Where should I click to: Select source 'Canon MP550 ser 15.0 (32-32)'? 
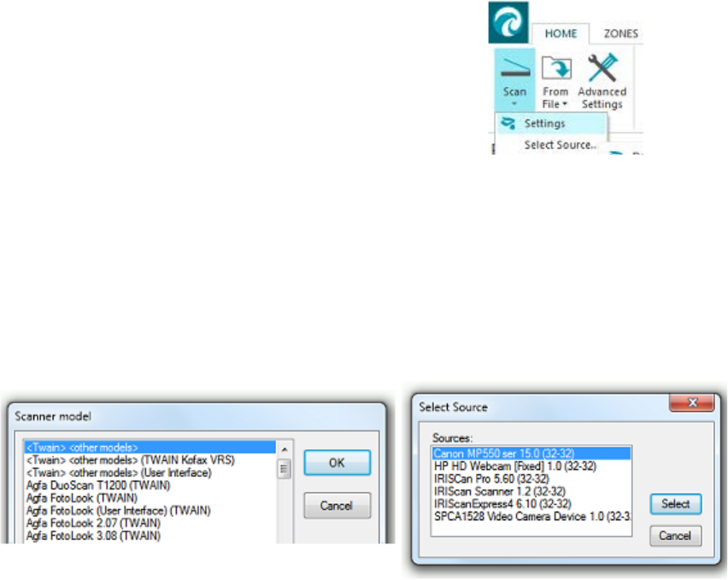[x=531, y=454]
